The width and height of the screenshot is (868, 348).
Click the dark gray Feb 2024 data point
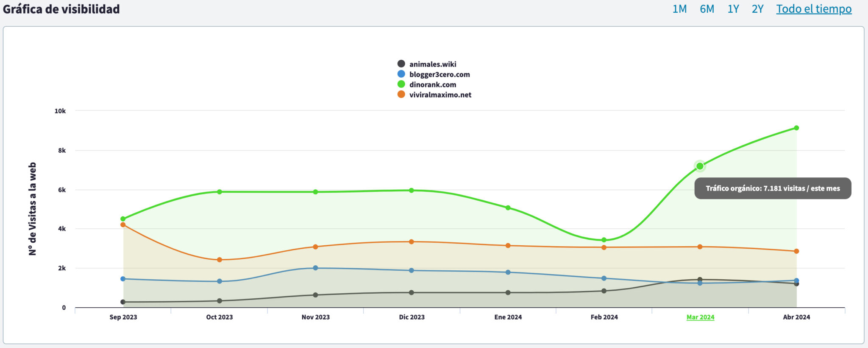[604, 291]
